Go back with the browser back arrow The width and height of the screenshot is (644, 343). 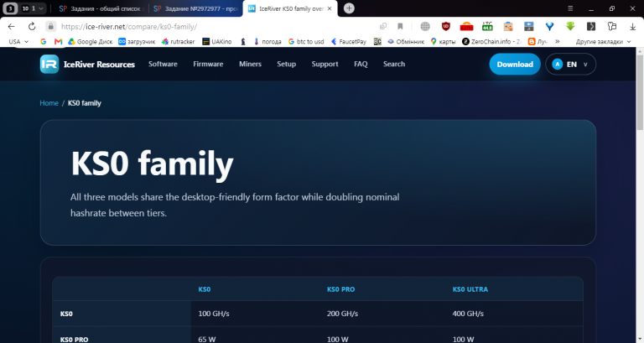12,26
